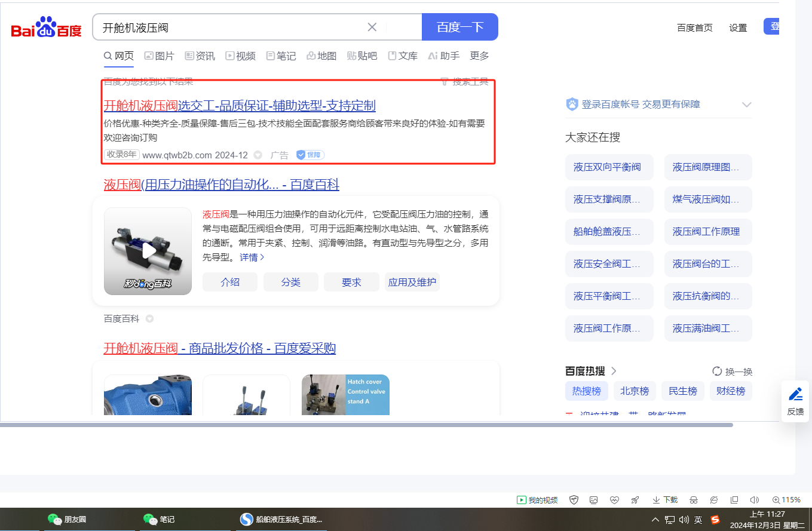Click the 115% zoom control
The width and height of the screenshot is (812, 531).
(786, 500)
